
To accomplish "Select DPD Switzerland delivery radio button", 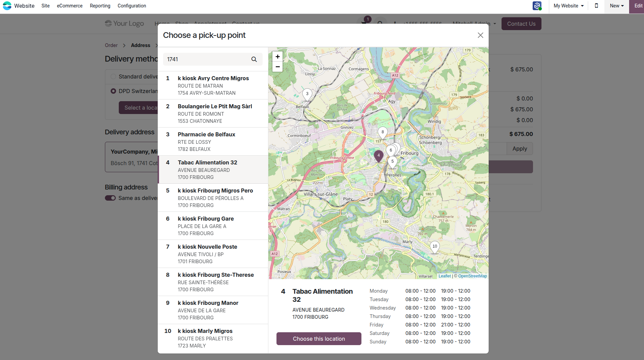I will pyautogui.click(x=113, y=91).
